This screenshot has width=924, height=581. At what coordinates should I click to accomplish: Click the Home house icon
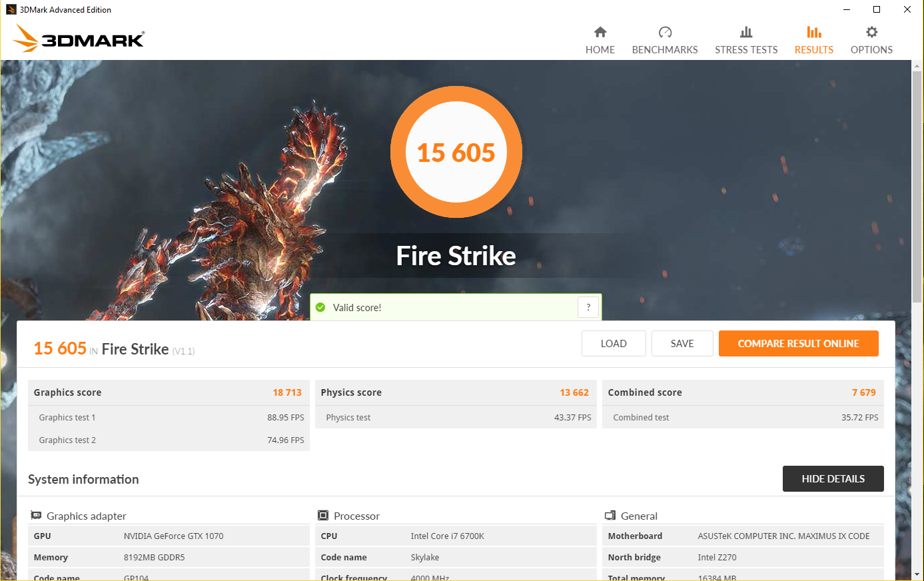[600, 32]
